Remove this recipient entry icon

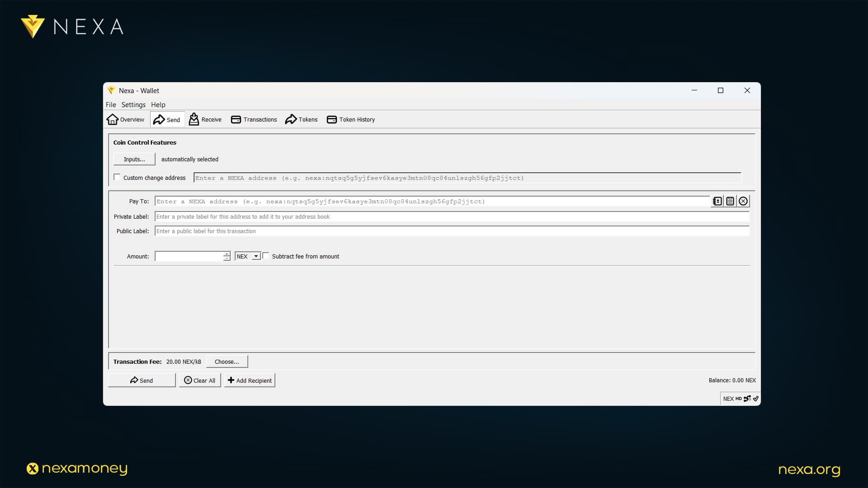[743, 201]
